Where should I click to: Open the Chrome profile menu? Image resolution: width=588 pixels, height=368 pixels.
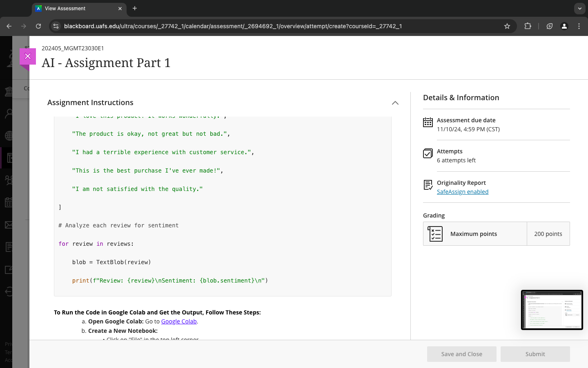[564, 26]
